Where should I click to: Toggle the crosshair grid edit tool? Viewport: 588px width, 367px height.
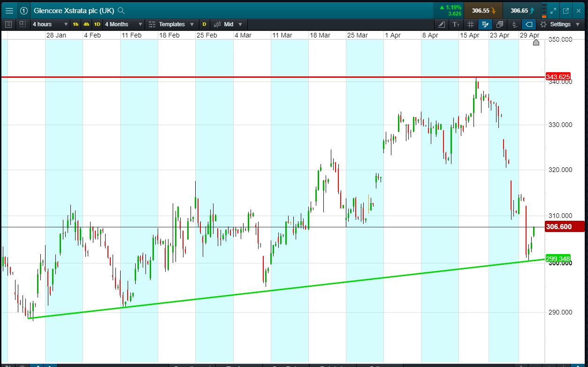pos(485,24)
